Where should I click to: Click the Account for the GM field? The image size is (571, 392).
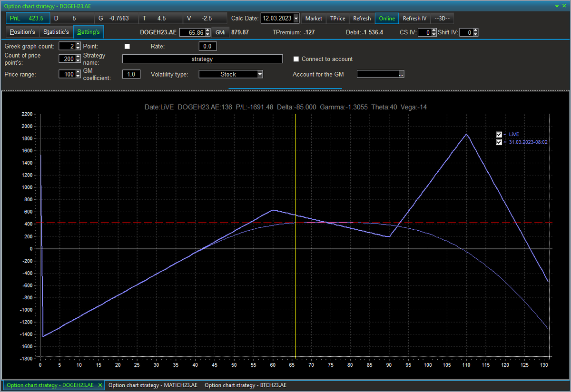[x=377, y=74]
